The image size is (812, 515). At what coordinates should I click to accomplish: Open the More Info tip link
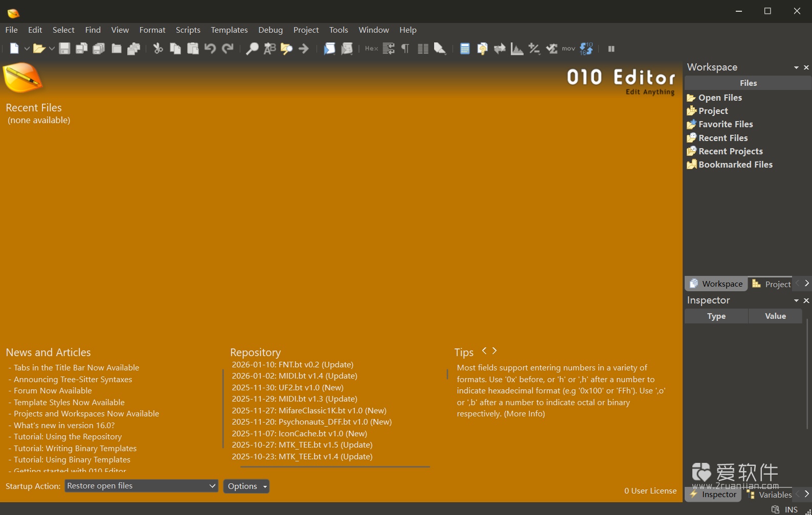pyautogui.click(x=525, y=414)
